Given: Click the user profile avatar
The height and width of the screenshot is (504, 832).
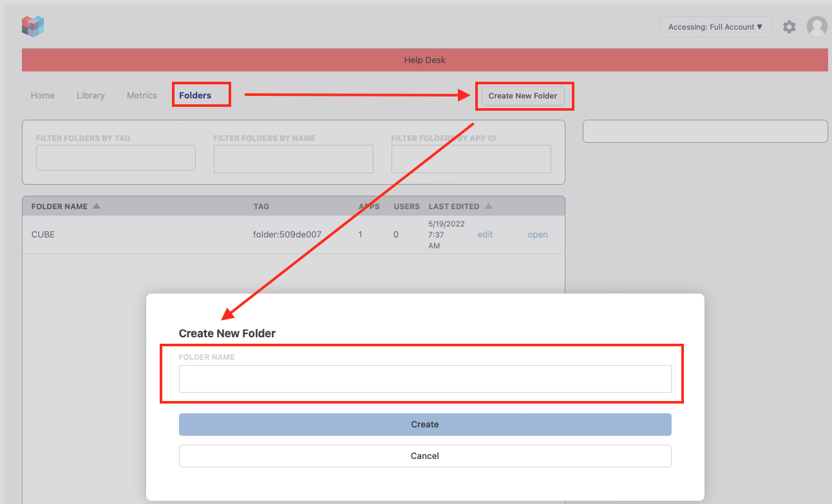Looking at the screenshot, I should pyautogui.click(x=817, y=26).
